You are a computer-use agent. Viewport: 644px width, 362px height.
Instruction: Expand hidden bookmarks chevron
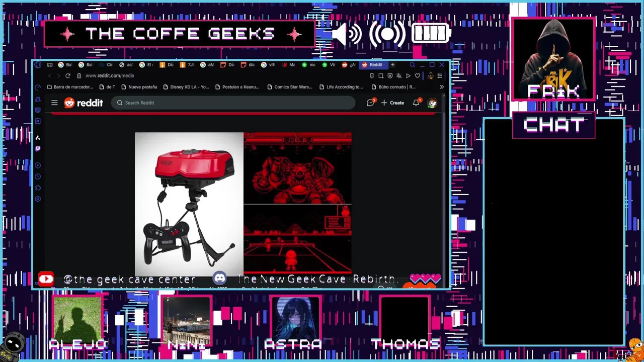441,87
